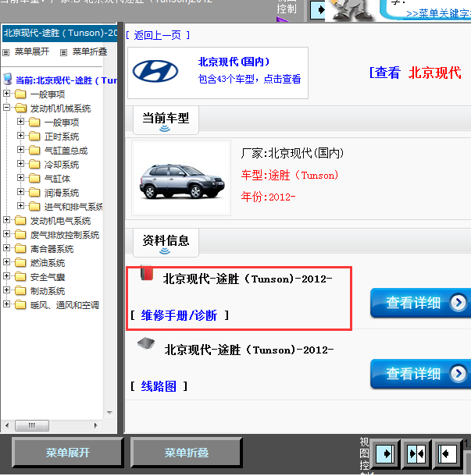The image size is (471, 476).
Task: Click the gray wiring diagram icon
Action: tap(146, 343)
